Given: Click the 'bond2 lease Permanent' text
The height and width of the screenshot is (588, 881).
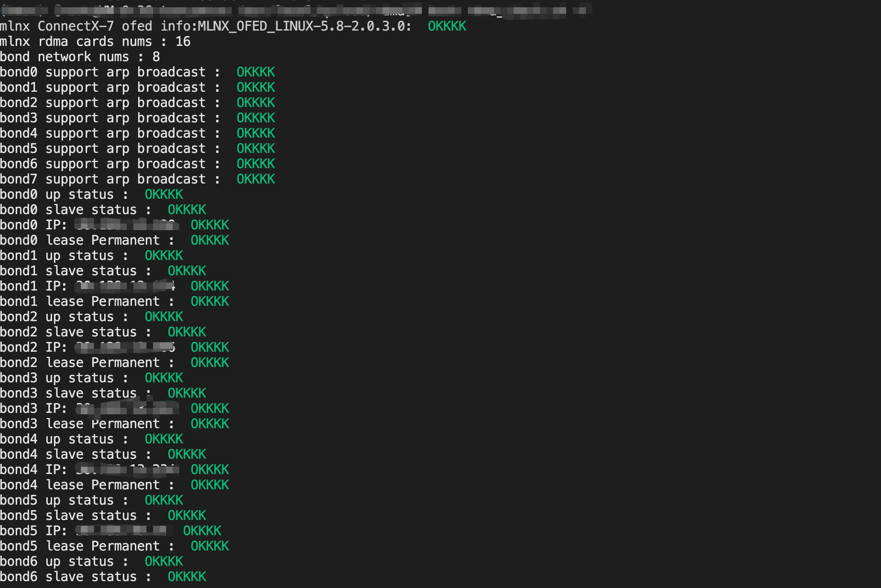Looking at the screenshot, I should coord(79,363).
